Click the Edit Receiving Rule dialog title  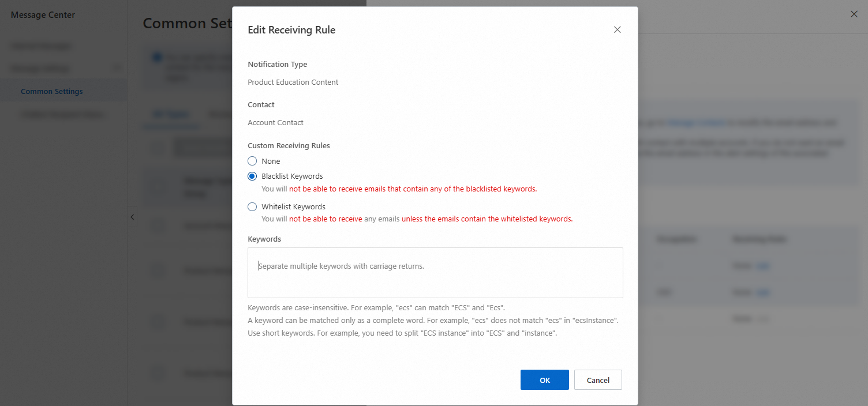coord(291,30)
